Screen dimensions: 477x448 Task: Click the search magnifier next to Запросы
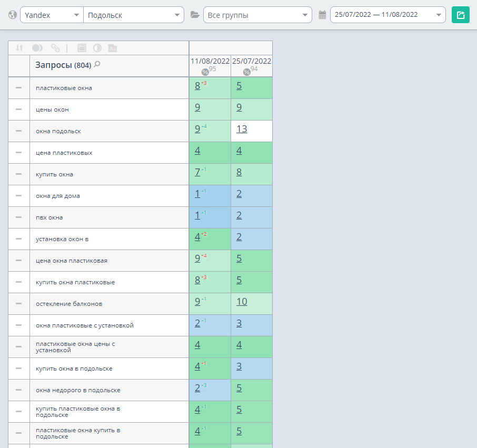point(97,65)
